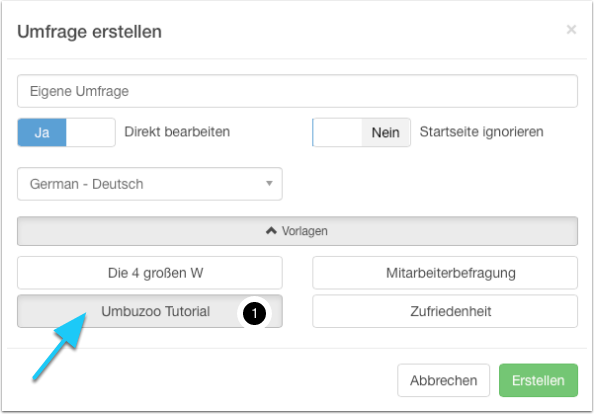This screenshot has height=414, width=594.
Task: Click the Eigene Umfrage name field
Action: (297, 91)
